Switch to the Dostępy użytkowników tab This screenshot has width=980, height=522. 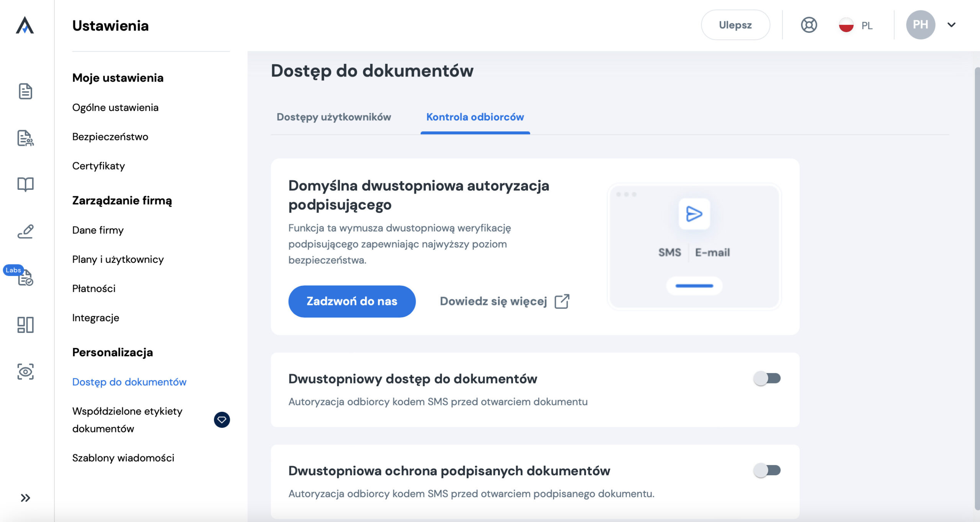pyautogui.click(x=334, y=117)
